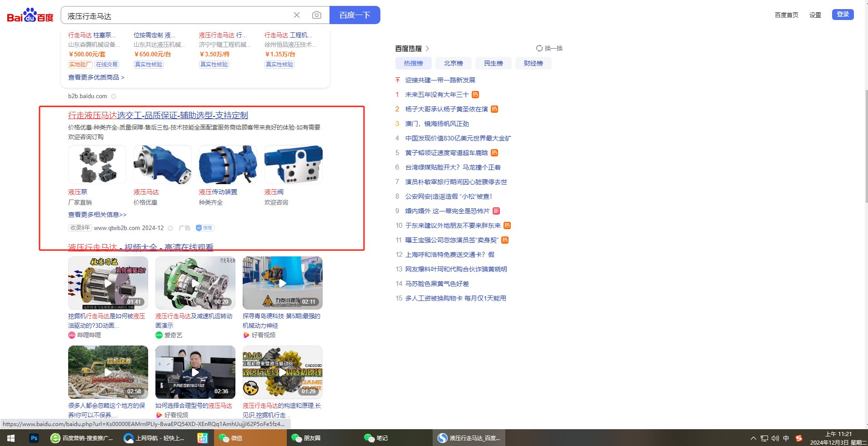Open hot search 马苏脸色黑黄气色好差

coord(437,284)
